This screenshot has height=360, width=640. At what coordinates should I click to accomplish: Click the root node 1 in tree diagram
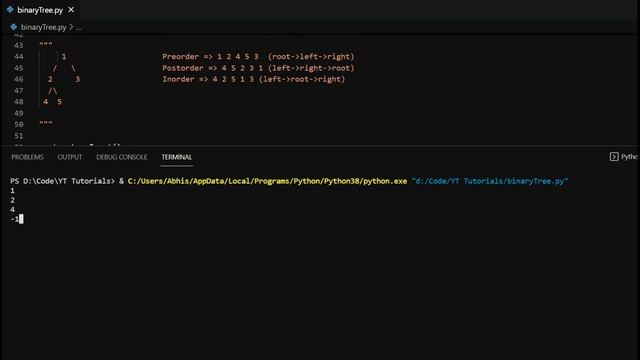[64, 56]
